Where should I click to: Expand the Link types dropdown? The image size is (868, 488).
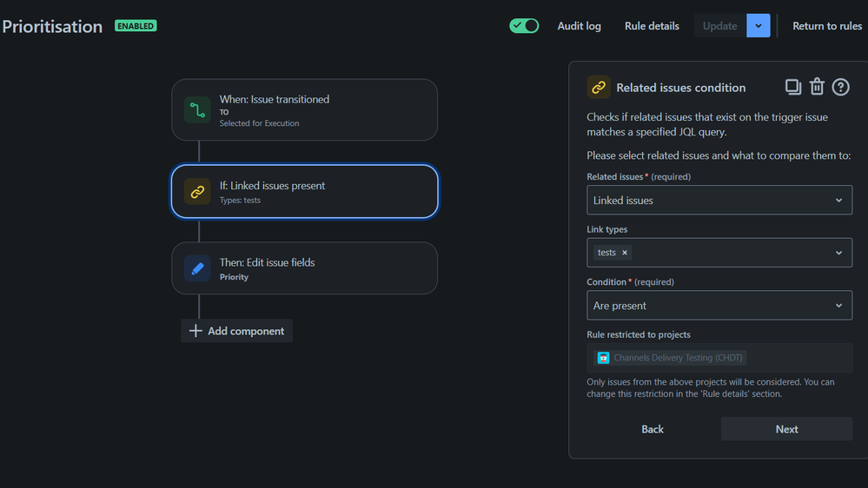tap(838, 253)
